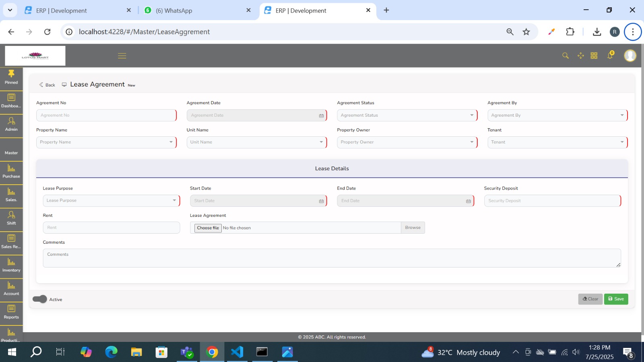Image resolution: width=644 pixels, height=362 pixels.
Task: Open the grid apps icon in header
Action: (594, 56)
